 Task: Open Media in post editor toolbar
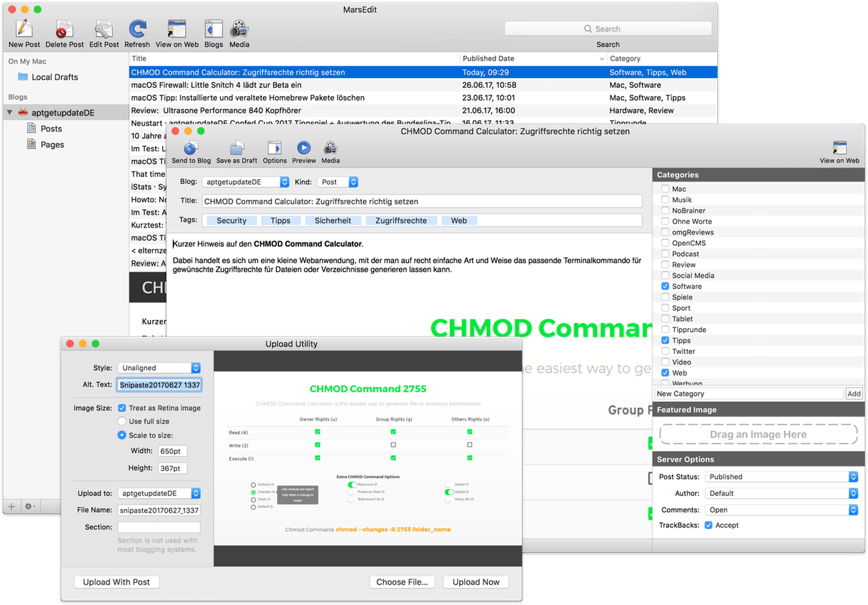331,148
